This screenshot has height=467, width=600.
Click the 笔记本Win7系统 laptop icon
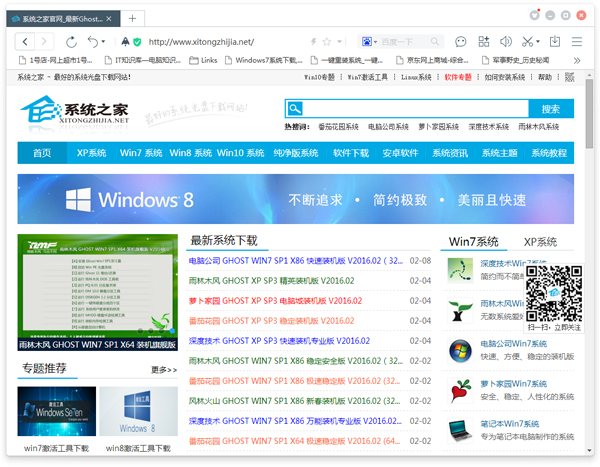coord(460,430)
